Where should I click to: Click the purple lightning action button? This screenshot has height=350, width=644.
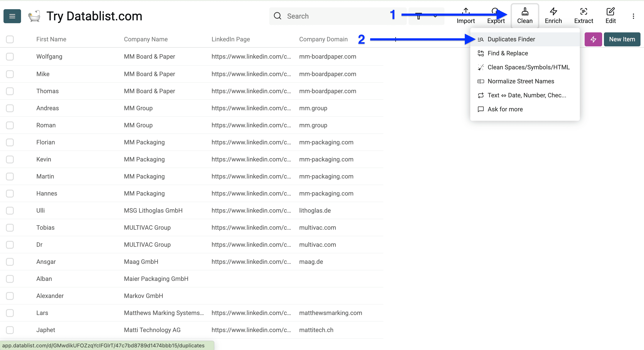coord(593,39)
